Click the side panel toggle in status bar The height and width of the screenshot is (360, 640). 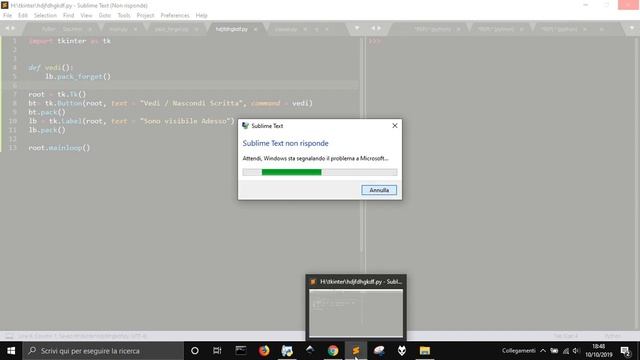[9, 336]
